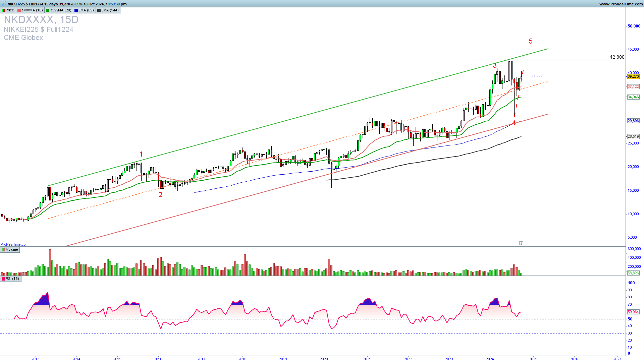Click the yellow 39,270 current price tag
The width and height of the screenshot is (644, 362).
tap(633, 77)
